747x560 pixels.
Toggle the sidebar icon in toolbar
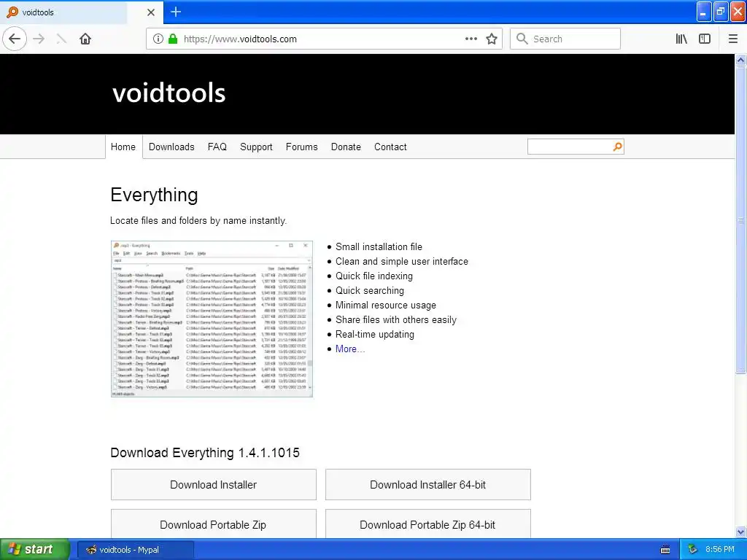[x=705, y=39]
